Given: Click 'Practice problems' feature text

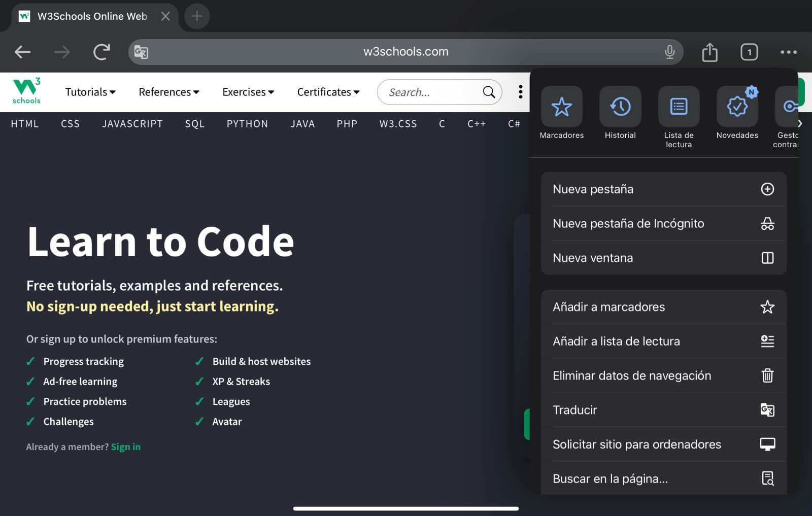Looking at the screenshot, I should [85, 401].
